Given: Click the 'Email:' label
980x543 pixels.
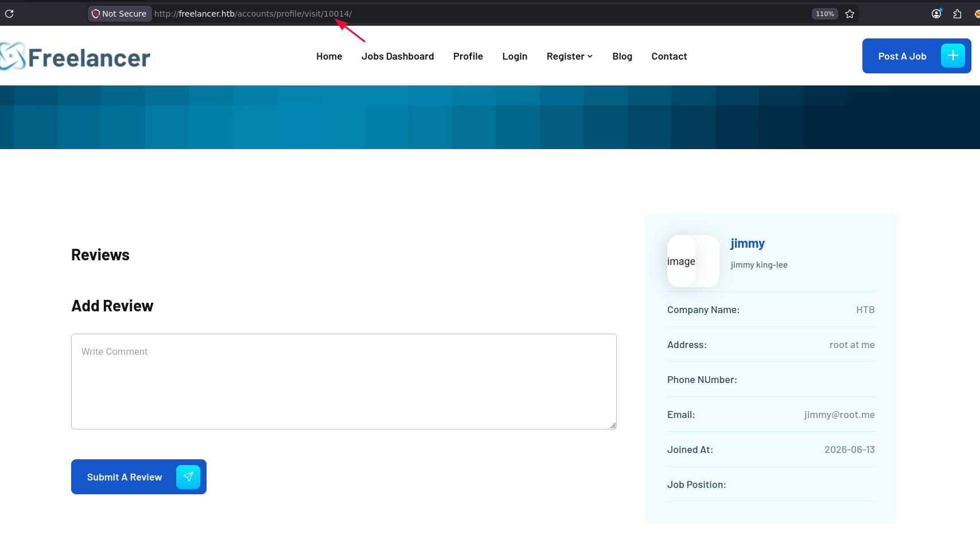Looking at the screenshot, I should tap(681, 415).
